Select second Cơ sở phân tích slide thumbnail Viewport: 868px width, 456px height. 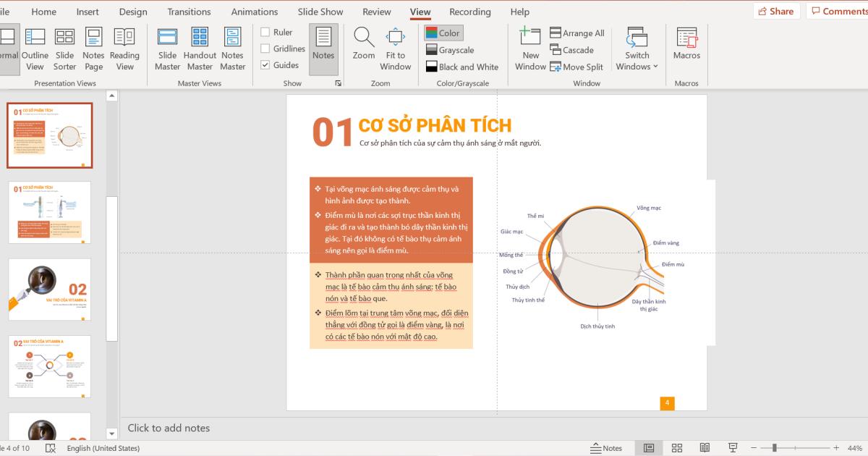(50, 212)
